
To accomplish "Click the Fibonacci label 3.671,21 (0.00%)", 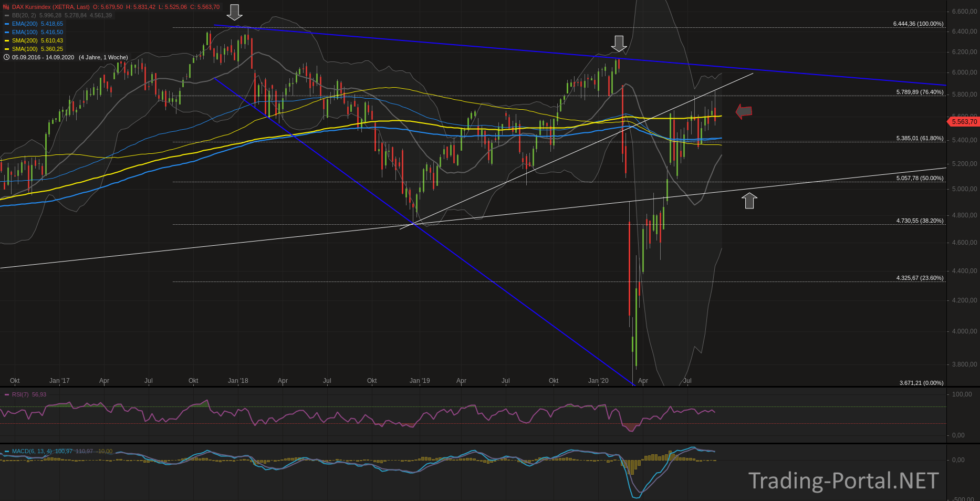I will (921, 383).
